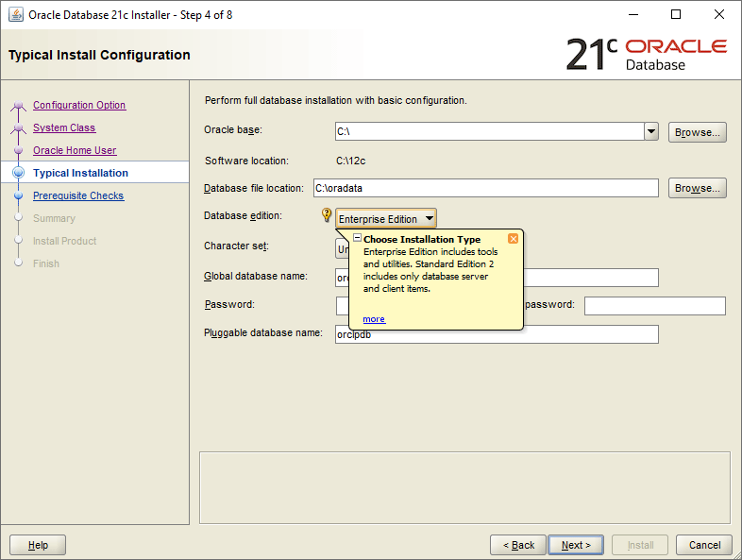Open the Oracle Installer Java window icon
This screenshot has height=560, width=742.
tap(15, 15)
